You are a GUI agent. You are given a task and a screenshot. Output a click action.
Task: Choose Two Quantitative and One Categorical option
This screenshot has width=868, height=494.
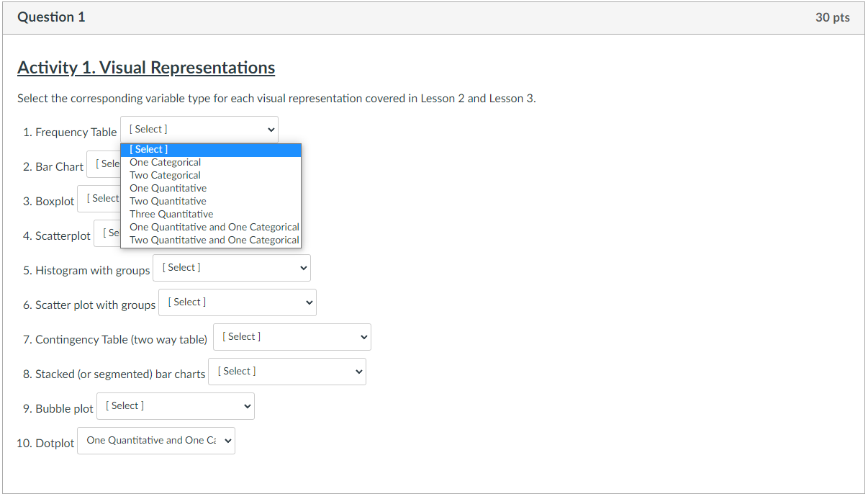click(211, 240)
